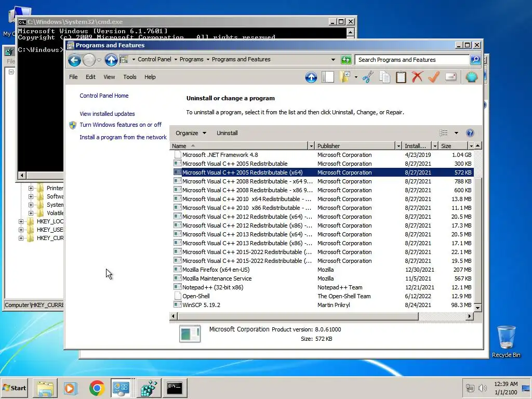Open the Installed On column filter dropdown
The width and height of the screenshot is (532, 399).
pyautogui.click(x=435, y=146)
